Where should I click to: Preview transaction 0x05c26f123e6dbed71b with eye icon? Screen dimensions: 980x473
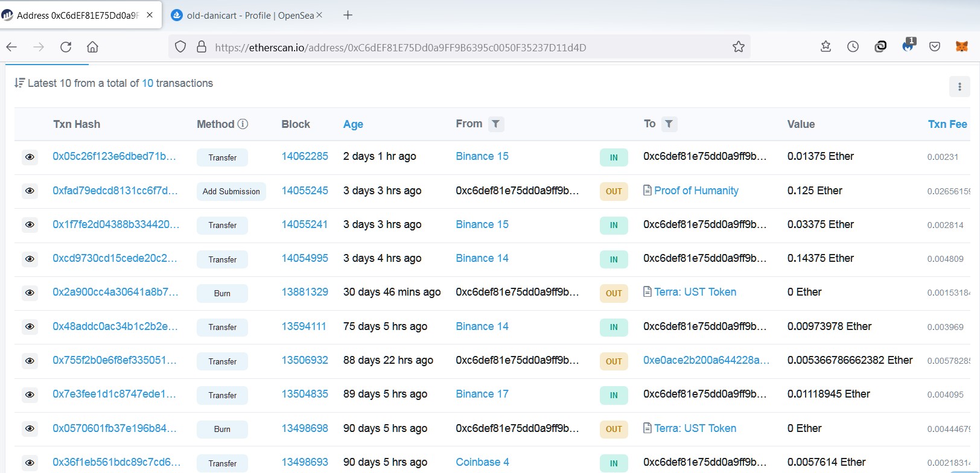[x=30, y=157]
